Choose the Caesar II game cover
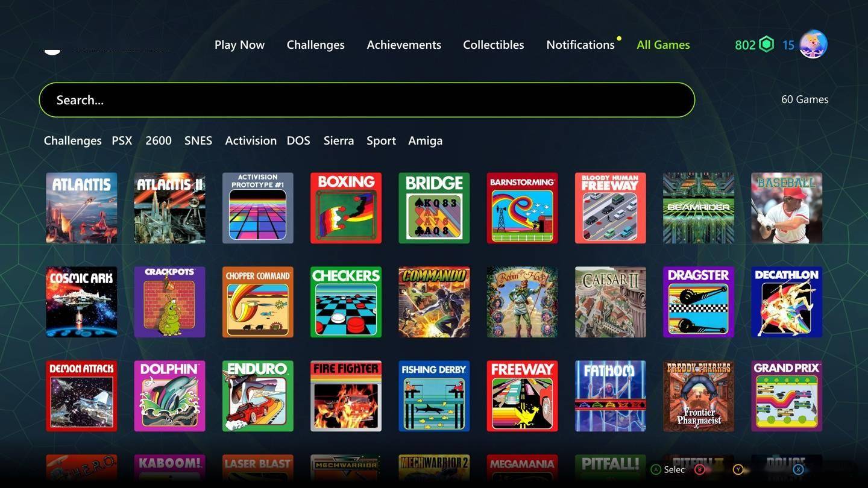 611,302
